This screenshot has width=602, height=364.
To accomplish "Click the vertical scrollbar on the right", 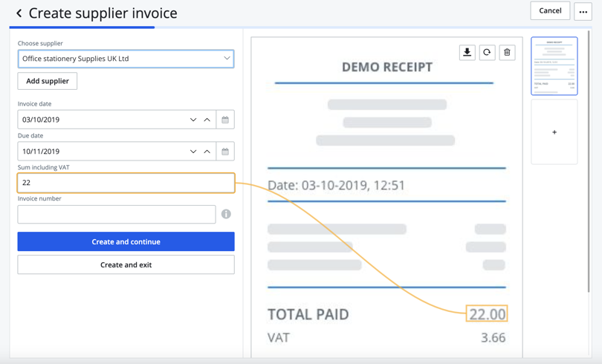I will [589, 161].
